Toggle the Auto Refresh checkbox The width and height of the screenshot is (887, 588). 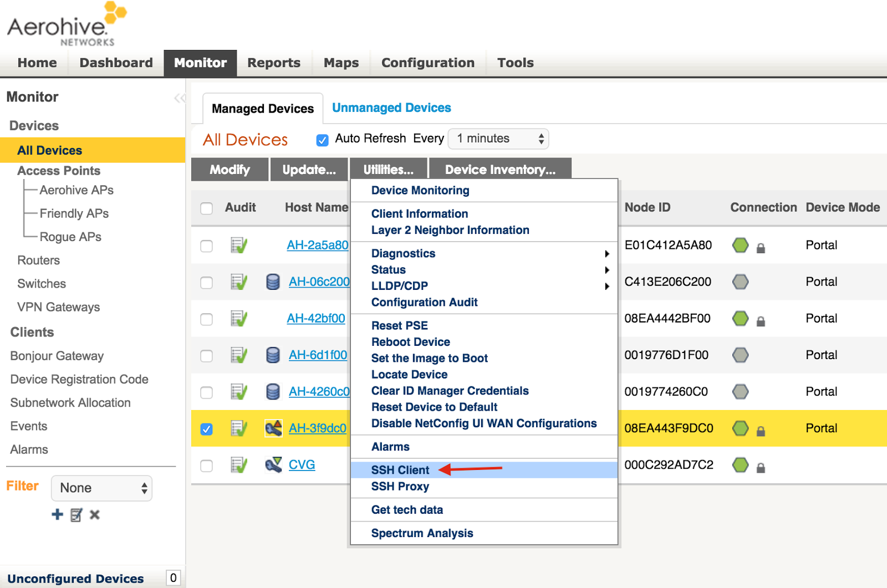322,140
